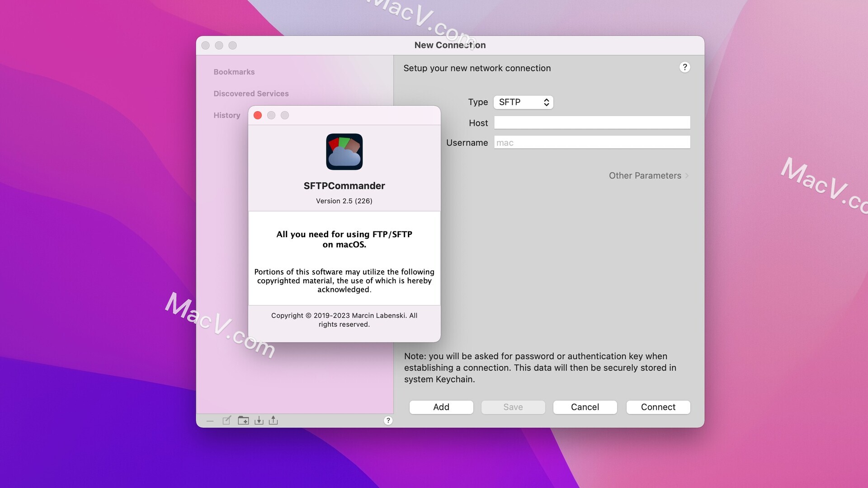Click the 'Version 2.5 (226)' text
The image size is (868, 488).
point(344,201)
